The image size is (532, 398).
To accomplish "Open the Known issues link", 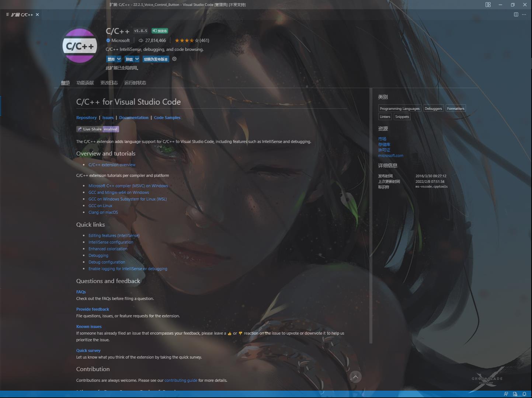I will pos(89,327).
